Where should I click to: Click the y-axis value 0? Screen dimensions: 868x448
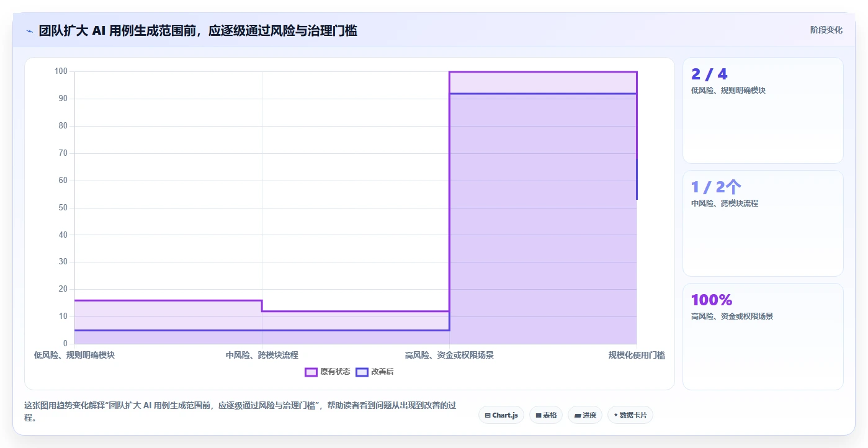pyautogui.click(x=65, y=344)
